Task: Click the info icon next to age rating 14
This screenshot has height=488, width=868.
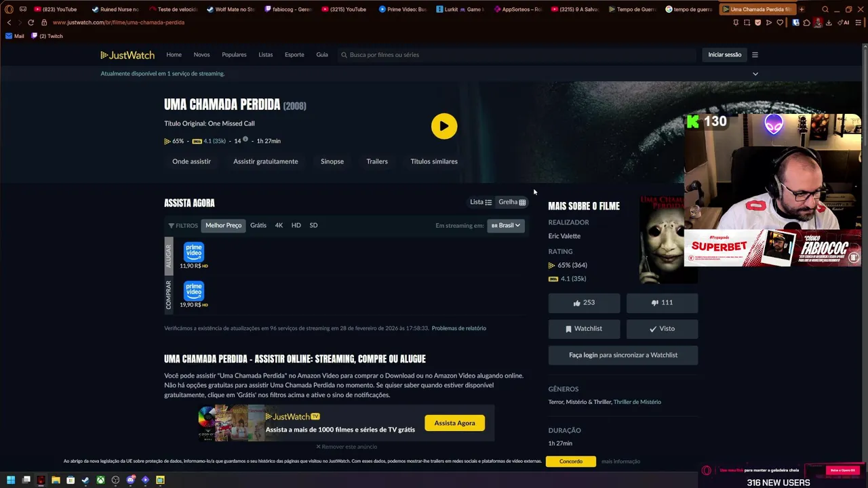Action: 245,140
